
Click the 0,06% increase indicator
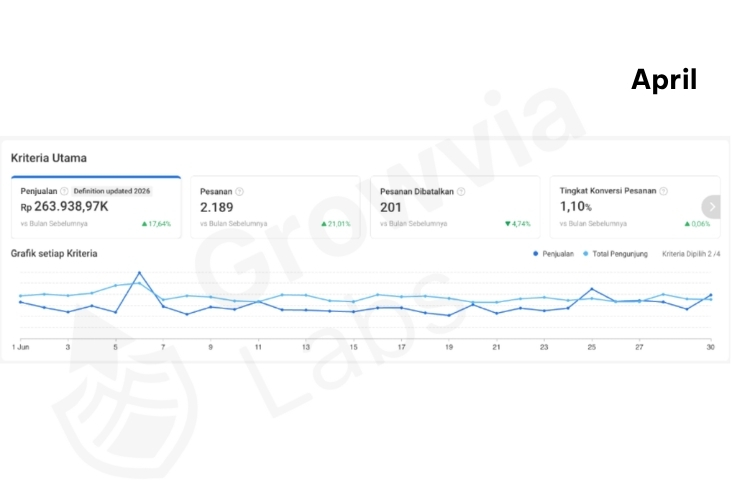pyautogui.click(x=697, y=224)
